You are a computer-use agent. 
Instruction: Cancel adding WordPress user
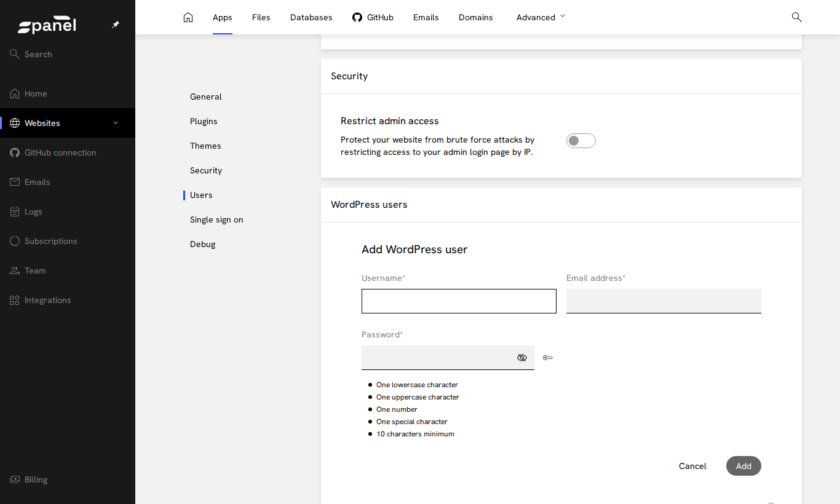click(692, 466)
